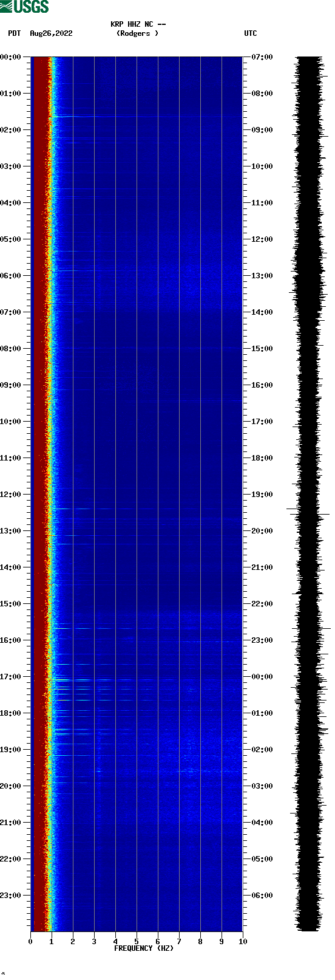Click the frequency axis tick '5'

click(137, 942)
